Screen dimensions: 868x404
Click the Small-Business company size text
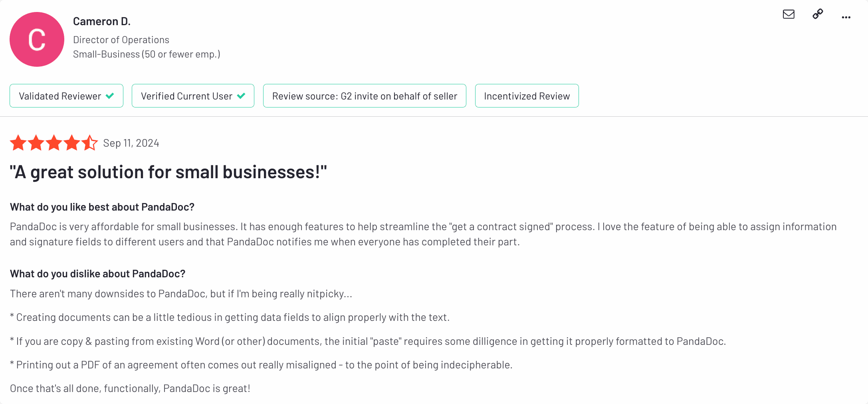click(147, 54)
